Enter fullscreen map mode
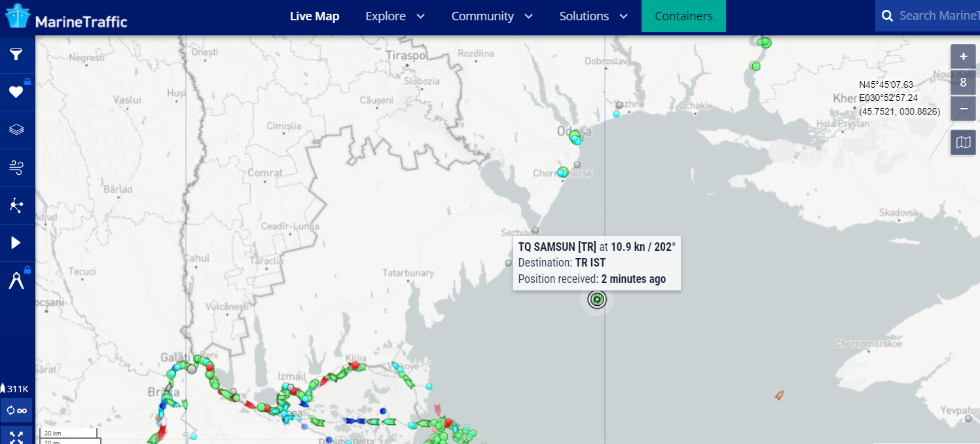Screen dimensions: 980x444 (x=16, y=435)
